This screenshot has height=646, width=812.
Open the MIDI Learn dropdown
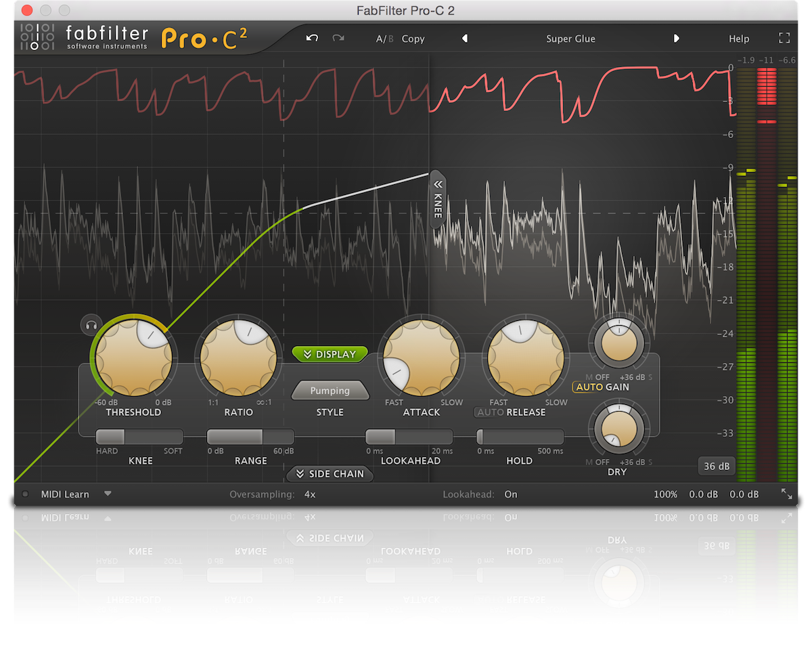pos(108,494)
